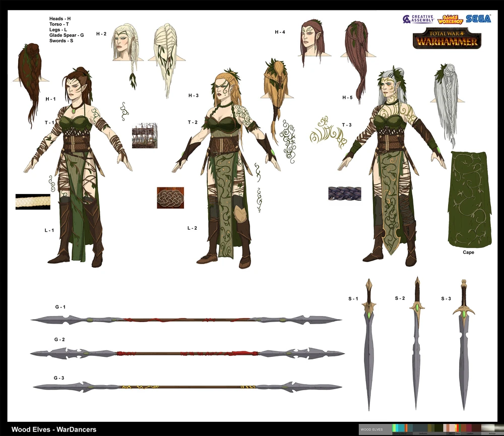Click the S-2 sword drawing

(417, 342)
